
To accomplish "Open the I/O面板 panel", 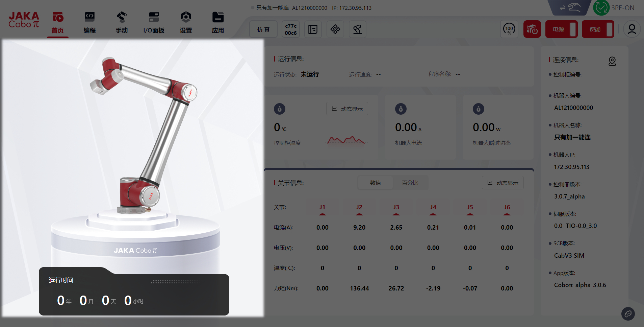I will [154, 23].
